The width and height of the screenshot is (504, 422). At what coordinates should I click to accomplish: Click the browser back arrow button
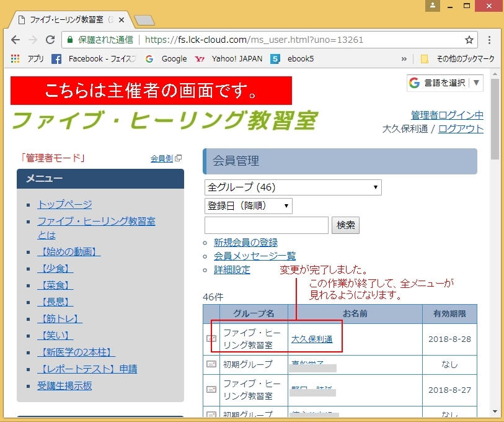[x=16, y=40]
